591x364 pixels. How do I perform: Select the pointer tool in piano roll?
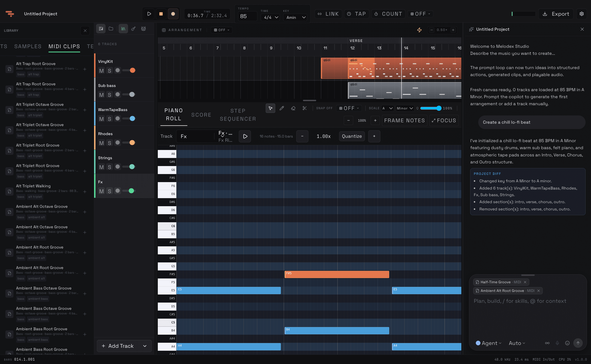(x=270, y=108)
